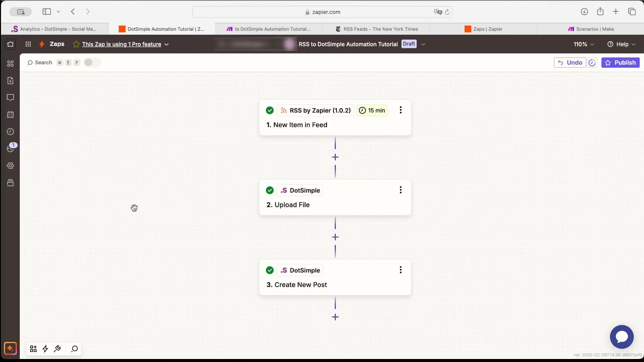644x362 pixels.
Task: Click the Safari address bar
Action: tap(322, 12)
